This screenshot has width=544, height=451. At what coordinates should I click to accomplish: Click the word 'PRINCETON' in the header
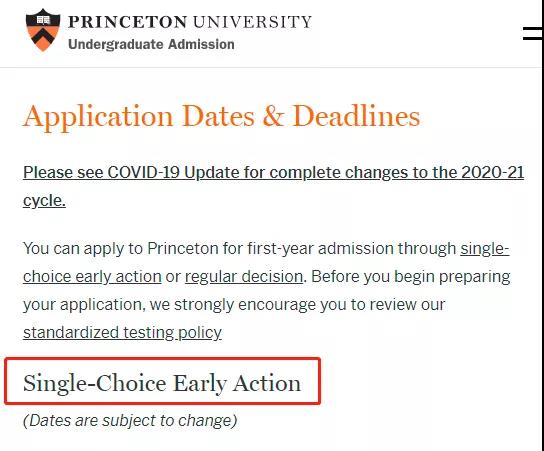click(127, 22)
